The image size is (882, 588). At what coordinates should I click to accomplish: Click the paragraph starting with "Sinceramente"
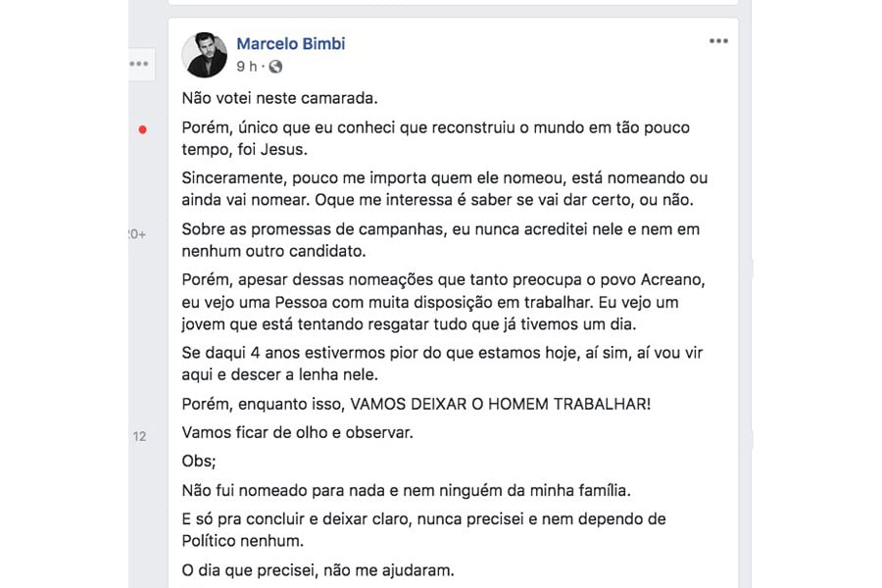pyautogui.click(x=444, y=190)
